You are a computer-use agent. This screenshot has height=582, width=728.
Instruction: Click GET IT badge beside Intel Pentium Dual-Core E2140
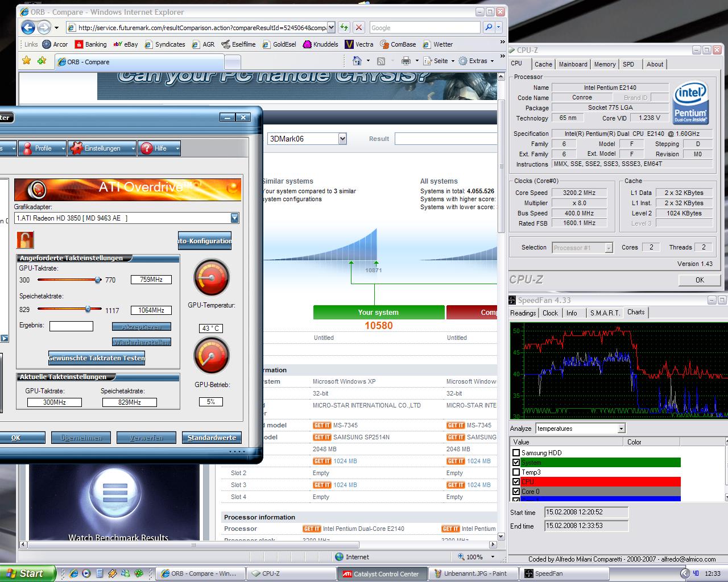pyautogui.click(x=312, y=529)
